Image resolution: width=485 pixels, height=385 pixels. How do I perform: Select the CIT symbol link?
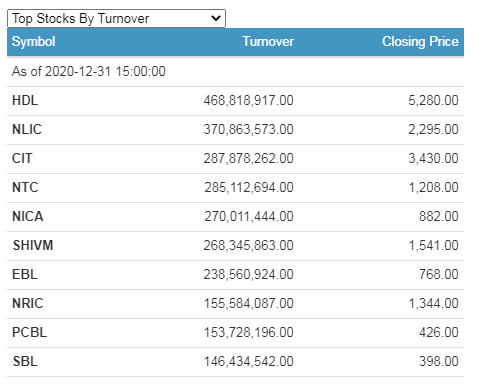22,158
